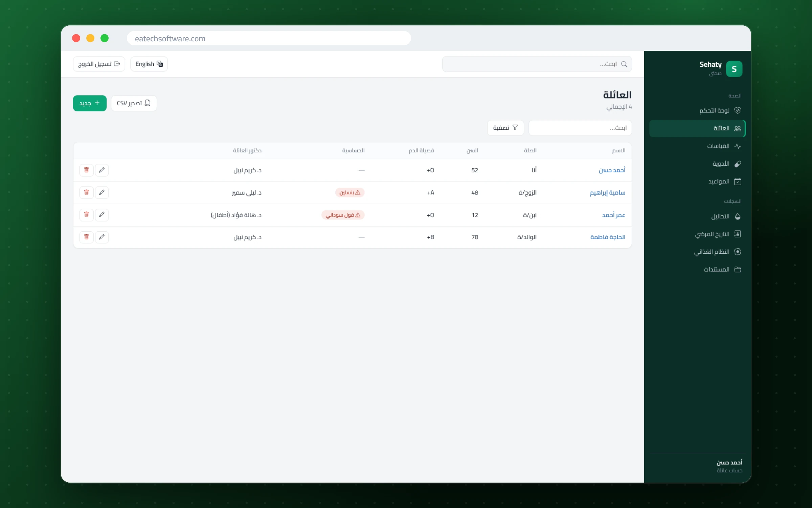Click the الاسم column header
Image resolution: width=812 pixels, height=508 pixels.
click(x=619, y=150)
